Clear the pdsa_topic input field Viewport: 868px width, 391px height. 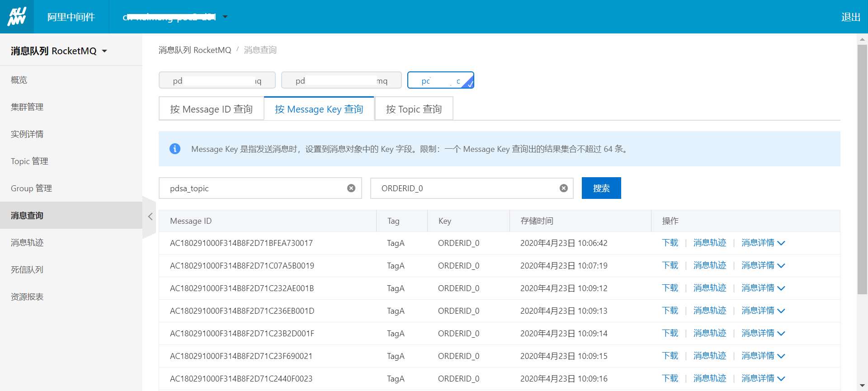click(x=351, y=188)
